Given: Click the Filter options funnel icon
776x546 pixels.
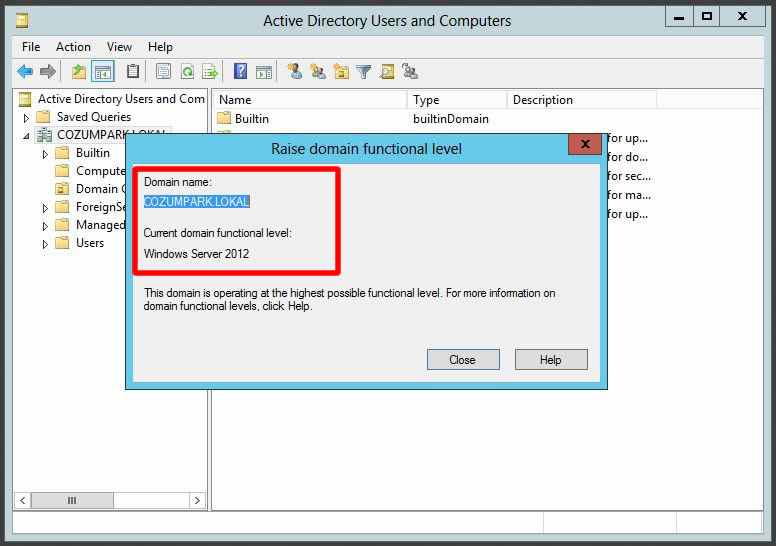Looking at the screenshot, I should [363, 72].
